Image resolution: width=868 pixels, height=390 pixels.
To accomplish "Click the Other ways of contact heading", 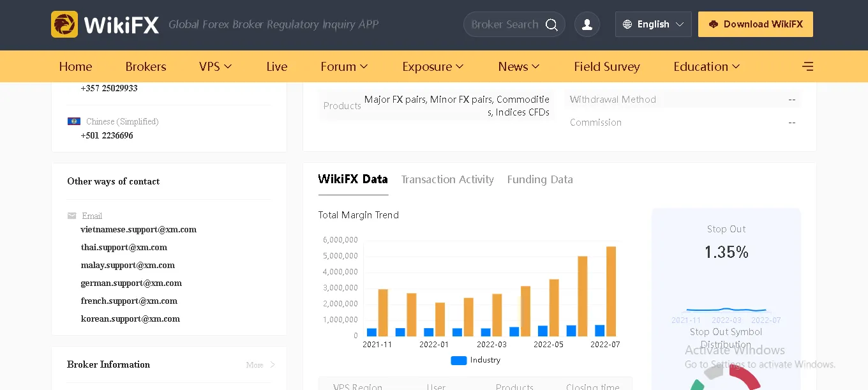I will 113,181.
